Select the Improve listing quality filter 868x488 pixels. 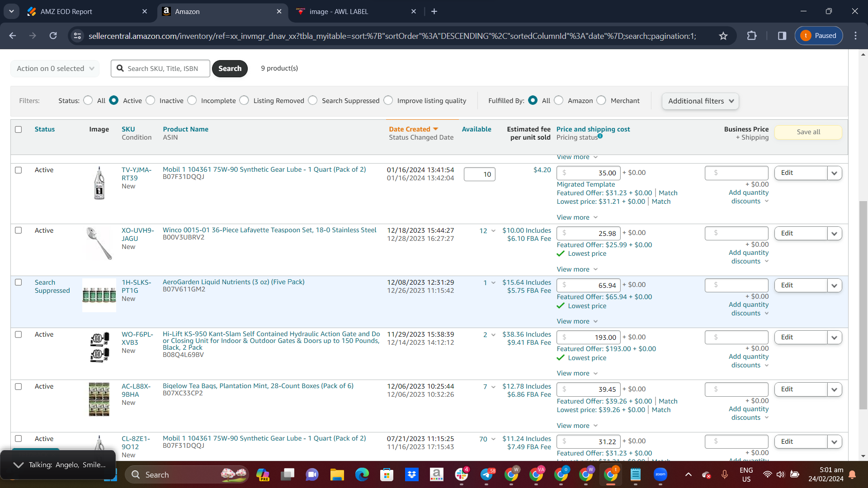388,100
